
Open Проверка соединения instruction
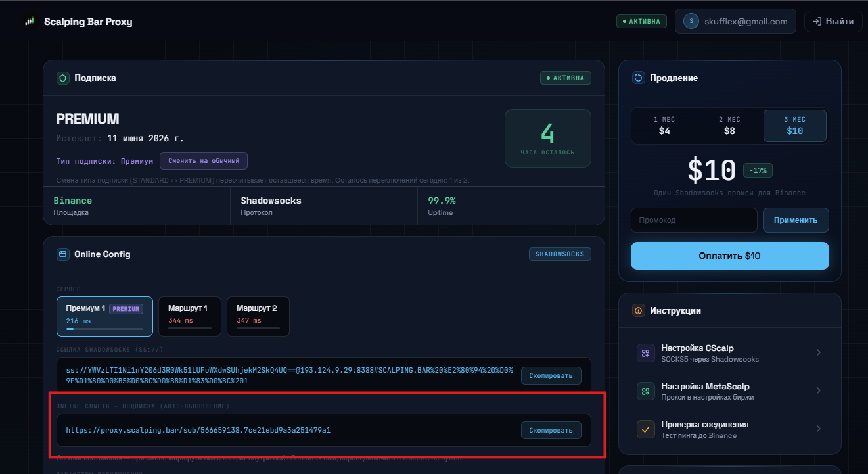(730, 429)
